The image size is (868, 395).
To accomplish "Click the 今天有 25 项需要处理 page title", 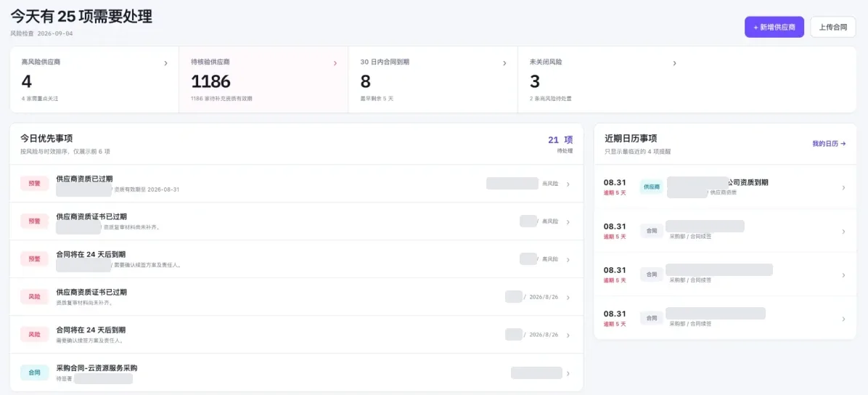I will (81, 16).
